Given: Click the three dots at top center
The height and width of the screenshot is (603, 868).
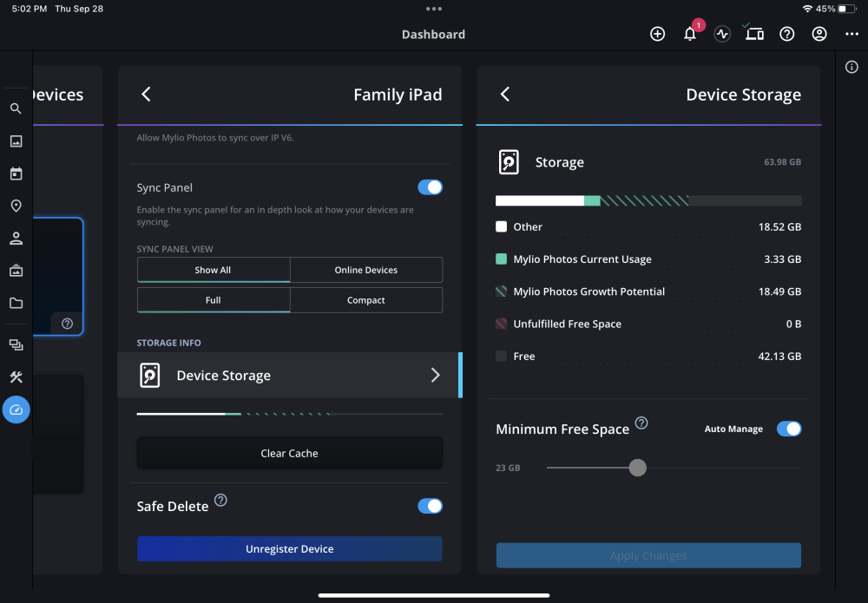Looking at the screenshot, I should (433, 9).
